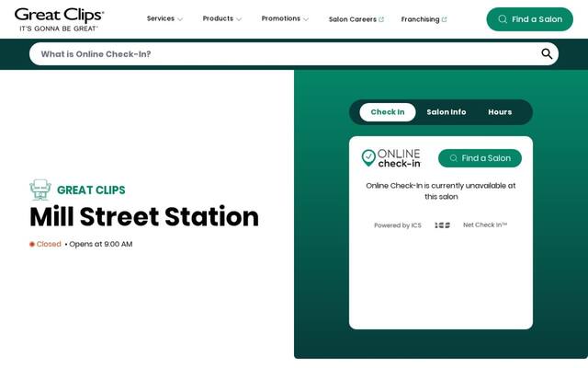This screenshot has height=368, width=588.
Task: Open the Promotions dropdown
Action: coord(285,18)
